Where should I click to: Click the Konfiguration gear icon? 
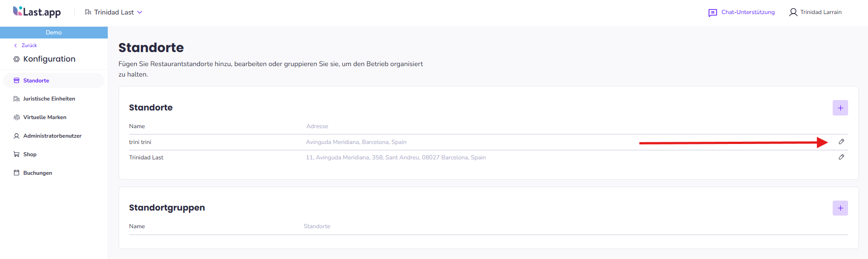pyautogui.click(x=17, y=59)
